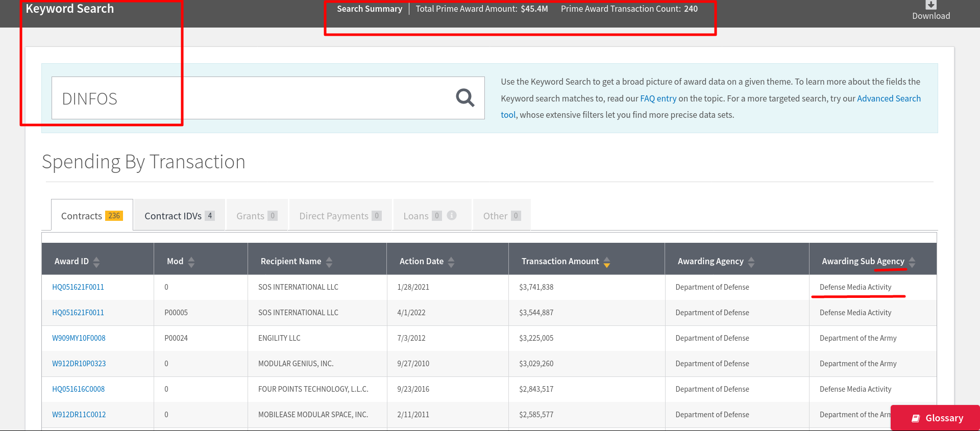Click the 7/3/2012 action date
Viewport: 980px width, 431px height.
[x=411, y=338]
